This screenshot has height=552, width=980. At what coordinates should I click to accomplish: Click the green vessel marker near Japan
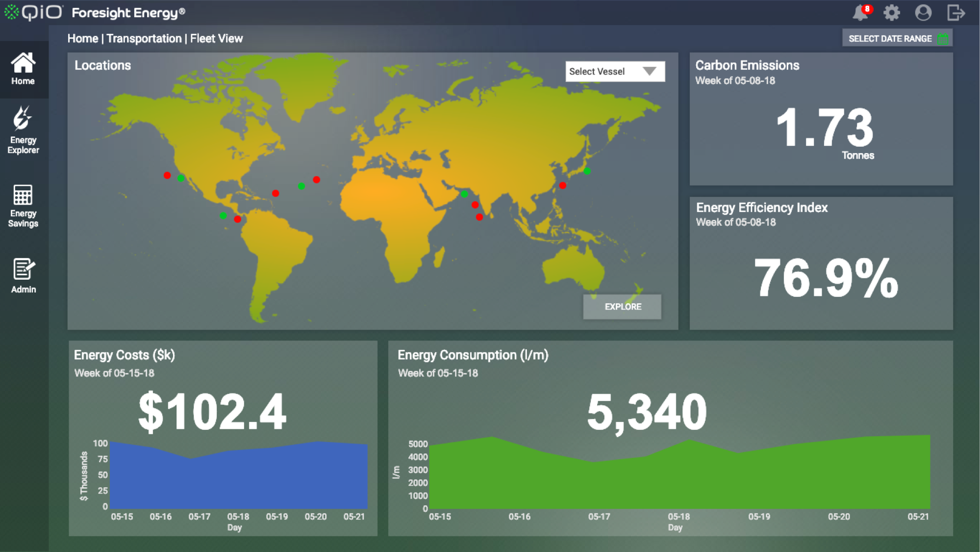[587, 171]
